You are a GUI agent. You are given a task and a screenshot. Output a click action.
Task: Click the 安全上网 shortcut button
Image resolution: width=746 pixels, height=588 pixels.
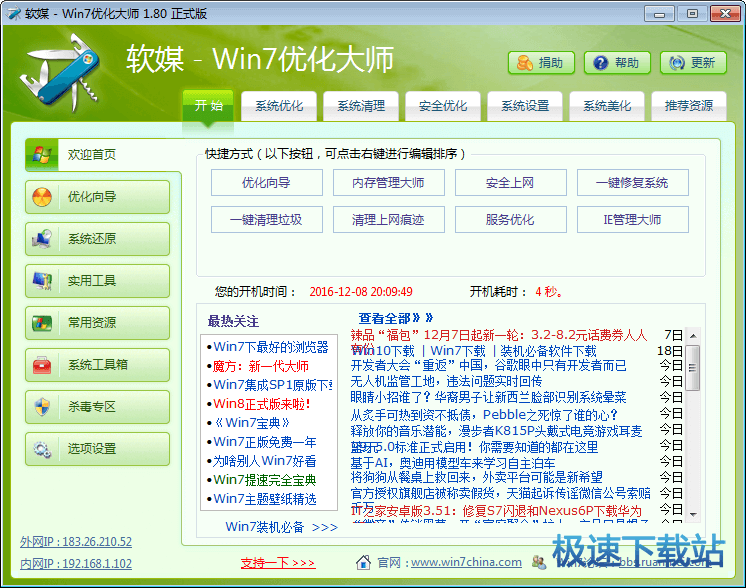[x=510, y=183]
